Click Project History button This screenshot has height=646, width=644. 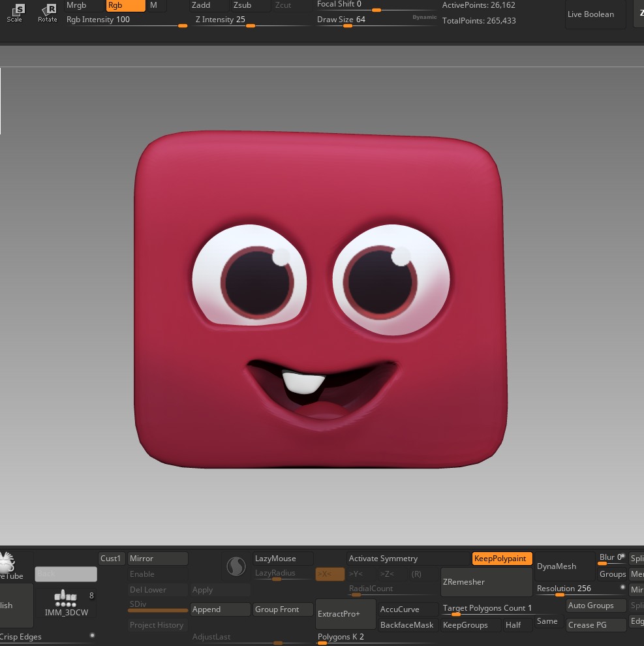pos(158,625)
